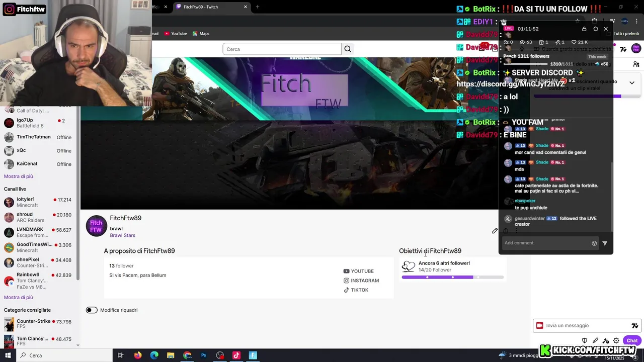Close the FitchFtw89 Twitch tab

(x=246, y=7)
